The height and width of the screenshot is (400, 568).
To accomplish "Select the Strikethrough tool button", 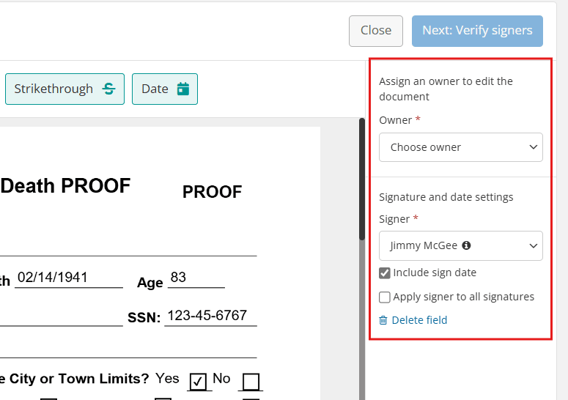I will point(65,89).
